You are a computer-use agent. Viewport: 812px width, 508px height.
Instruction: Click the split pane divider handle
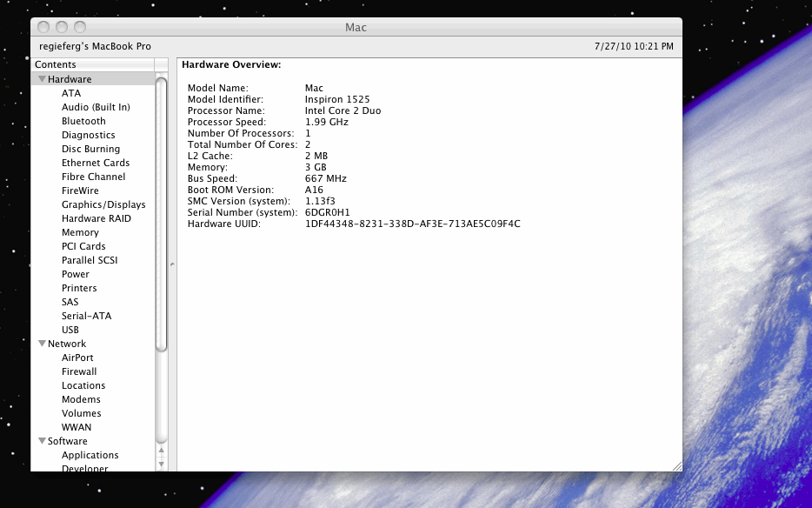pos(172,264)
